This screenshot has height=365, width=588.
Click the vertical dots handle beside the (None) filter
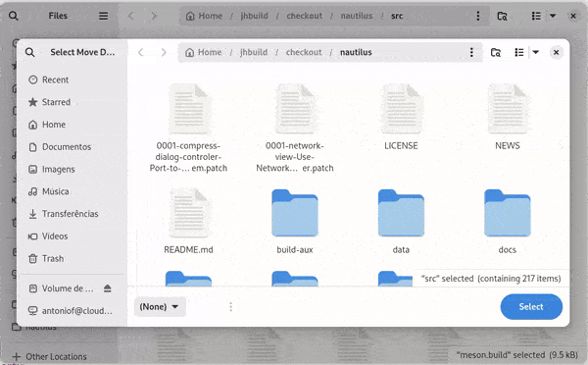point(230,307)
